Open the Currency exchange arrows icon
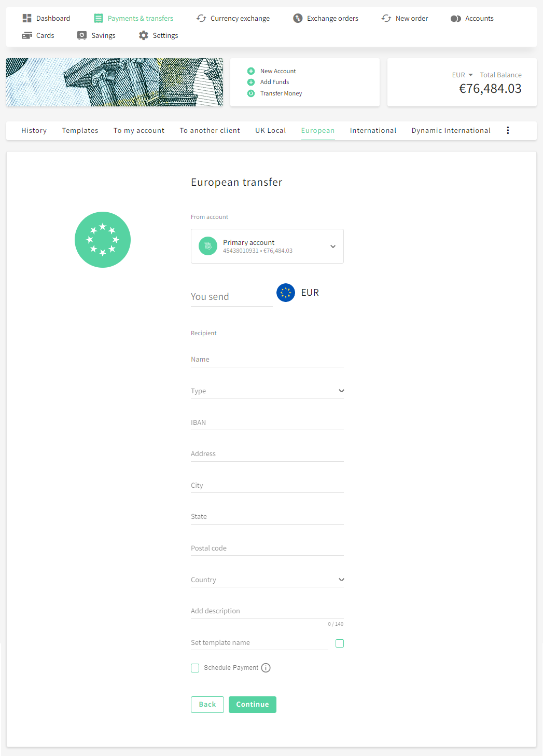Image resolution: width=543 pixels, height=756 pixels. coord(202,18)
